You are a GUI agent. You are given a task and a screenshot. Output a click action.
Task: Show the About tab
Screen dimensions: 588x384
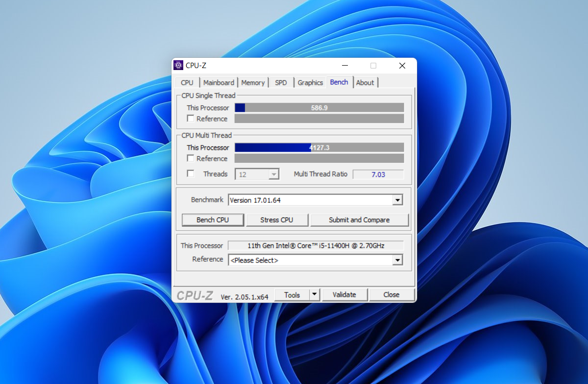(x=365, y=83)
